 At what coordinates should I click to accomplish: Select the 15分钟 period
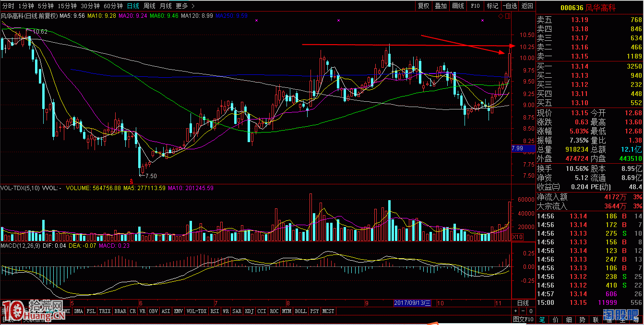pos(67,6)
